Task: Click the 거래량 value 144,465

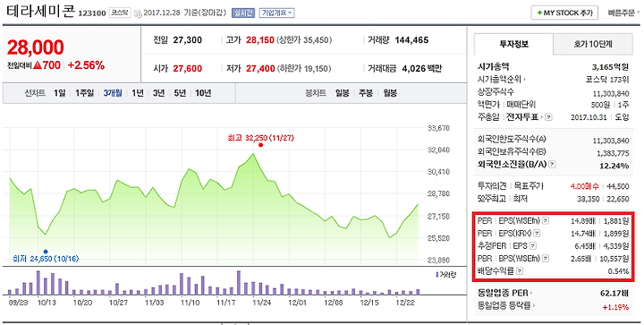Action: pos(411,40)
